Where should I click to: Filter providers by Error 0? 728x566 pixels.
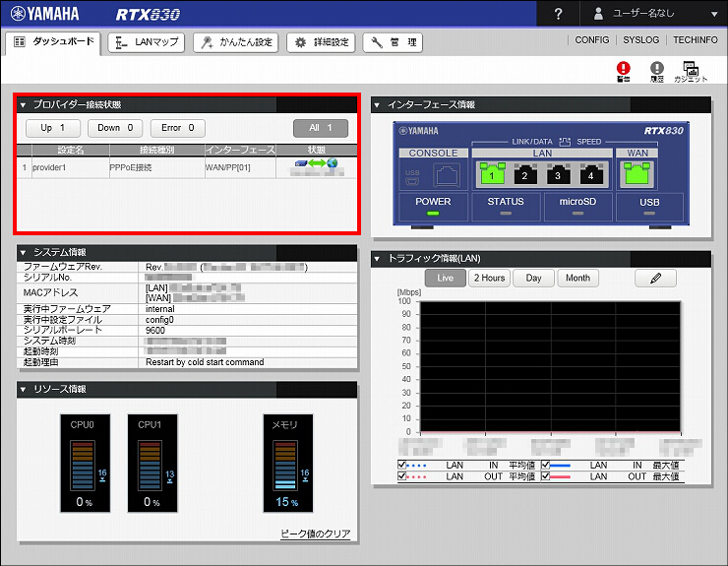click(x=178, y=128)
